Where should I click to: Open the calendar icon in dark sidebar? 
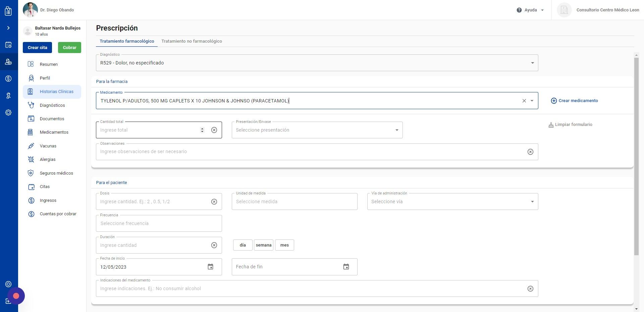pos(8,45)
